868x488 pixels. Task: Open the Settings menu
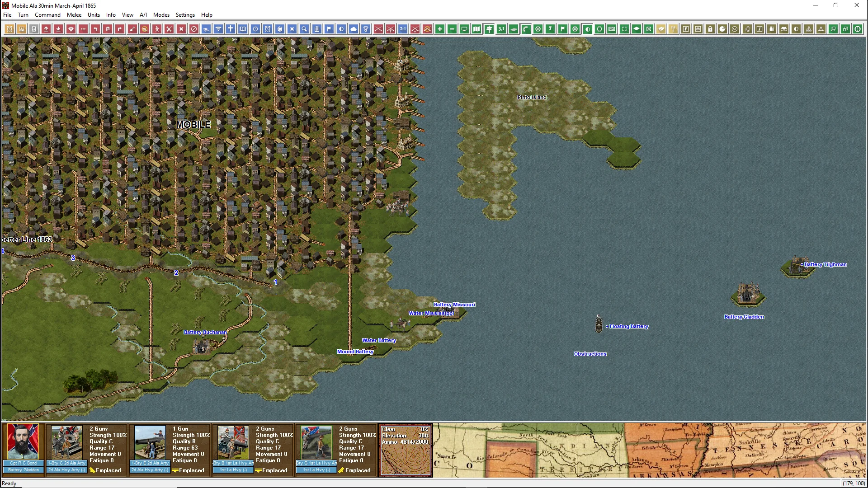pos(185,15)
